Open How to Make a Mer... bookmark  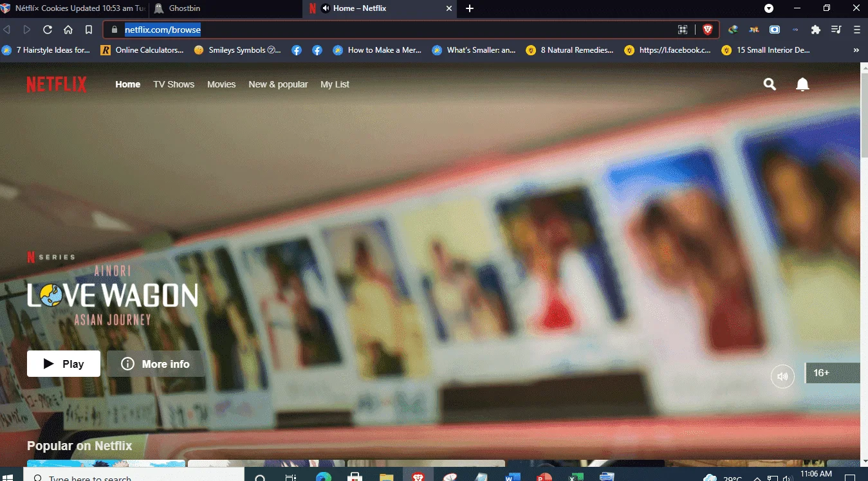378,50
